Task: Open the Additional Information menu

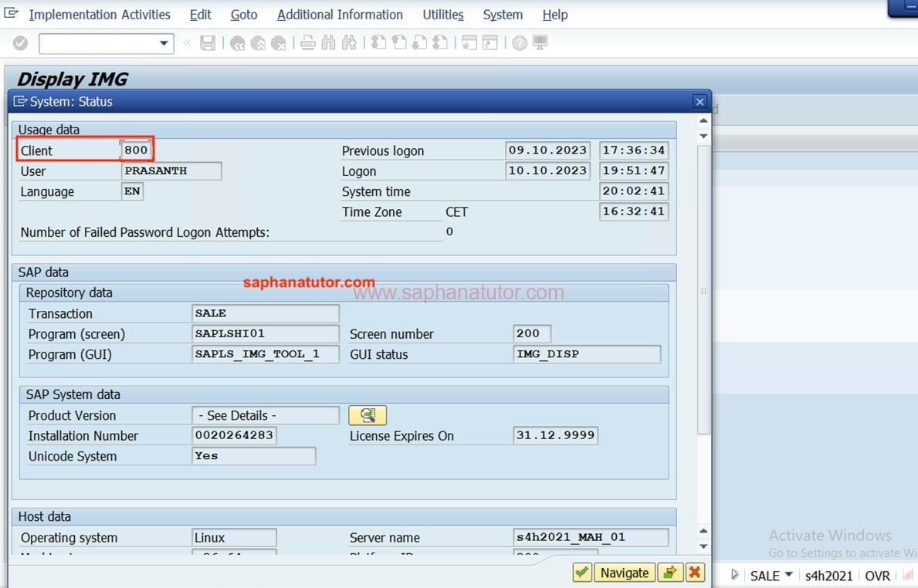Action: (340, 15)
